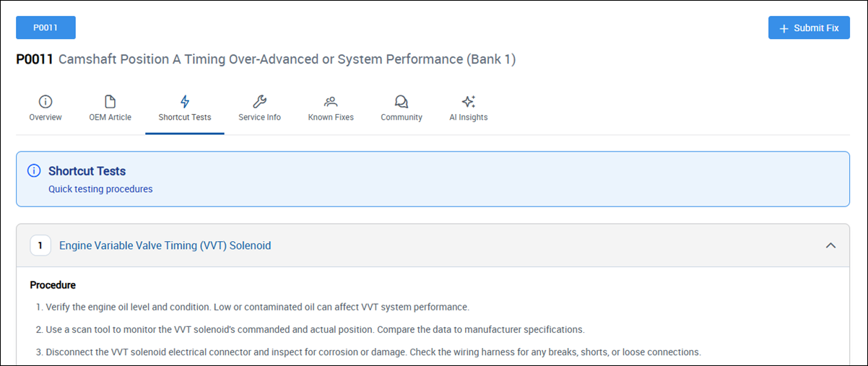Viewport: 868px width, 366px height.
Task: Open the AI Insights sparkle icon
Action: coord(469,101)
